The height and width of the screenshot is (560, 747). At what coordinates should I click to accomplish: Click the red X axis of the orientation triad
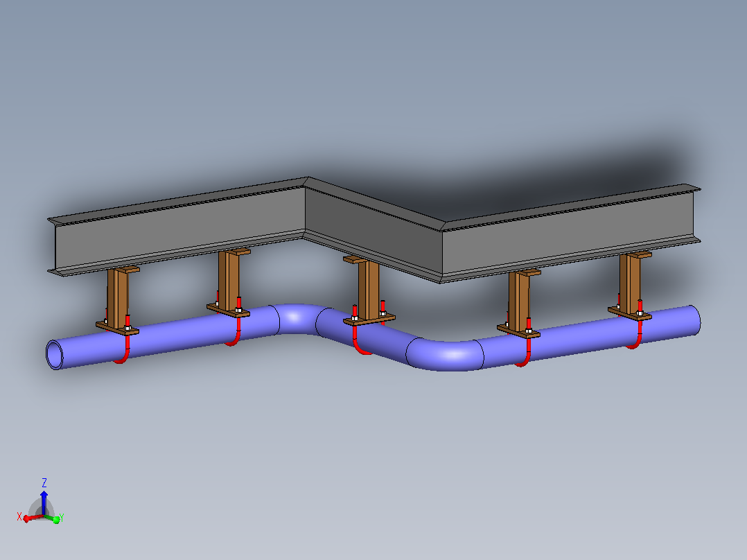point(33,518)
